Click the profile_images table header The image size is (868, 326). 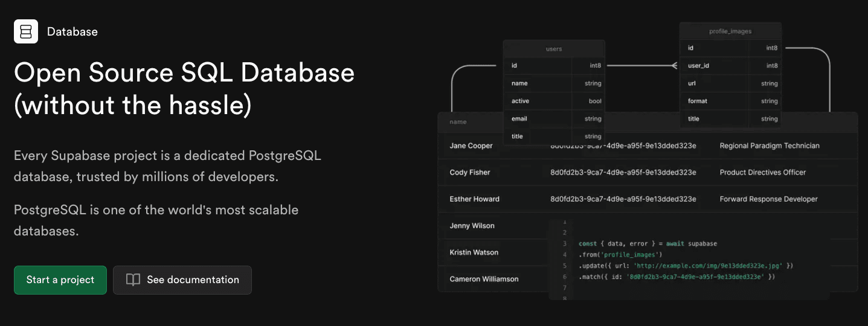[730, 31]
